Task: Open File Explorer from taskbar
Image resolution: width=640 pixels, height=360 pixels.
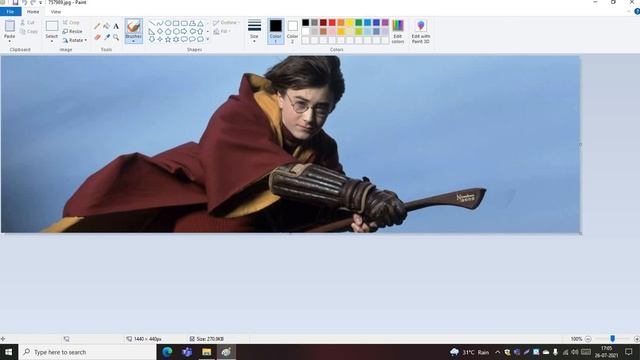Action: (207, 352)
